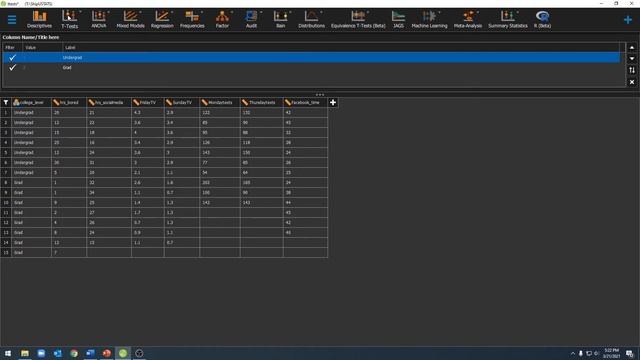Open the taskbar clock and date

(611, 353)
